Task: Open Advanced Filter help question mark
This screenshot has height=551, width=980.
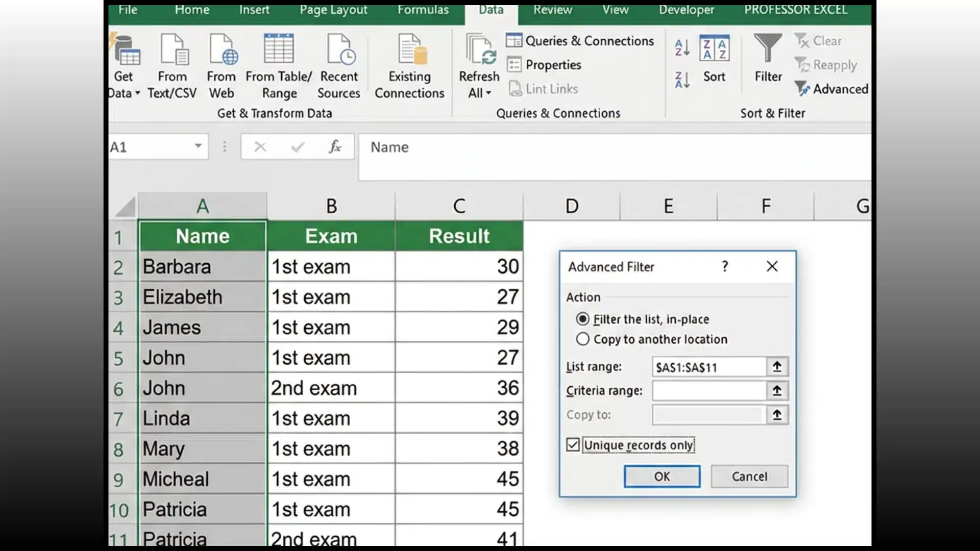Action: [x=725, y=266]
